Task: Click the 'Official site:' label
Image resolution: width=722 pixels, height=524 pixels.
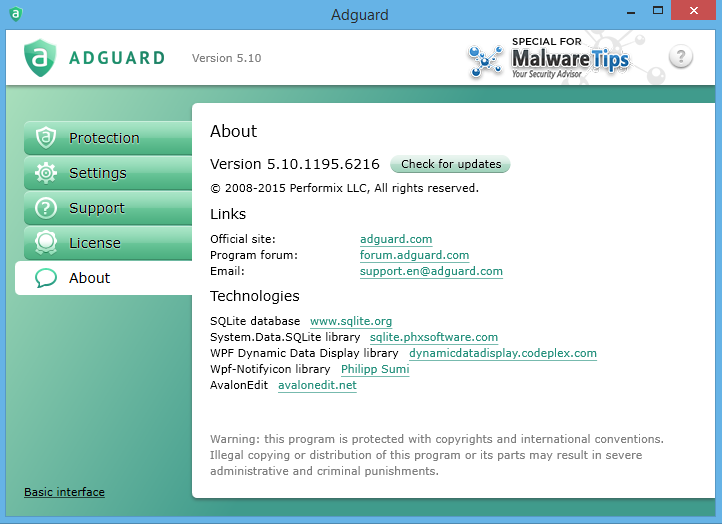Action: 243,239
